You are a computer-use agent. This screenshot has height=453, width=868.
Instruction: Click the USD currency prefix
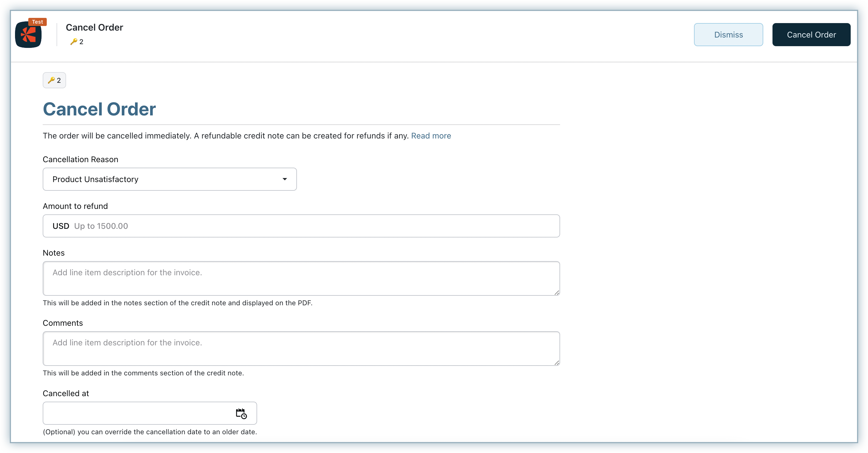[61, 226]
